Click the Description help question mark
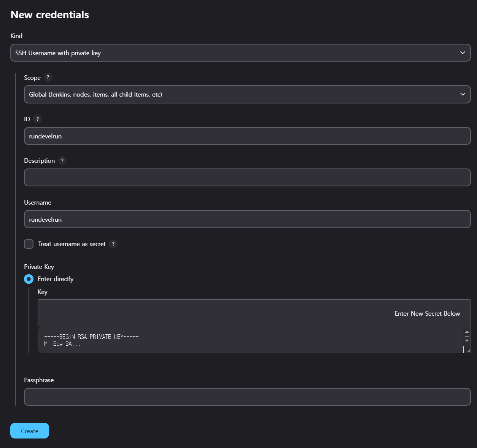The image size is (477, 448). pyautogui.click(x=62, y=160)
